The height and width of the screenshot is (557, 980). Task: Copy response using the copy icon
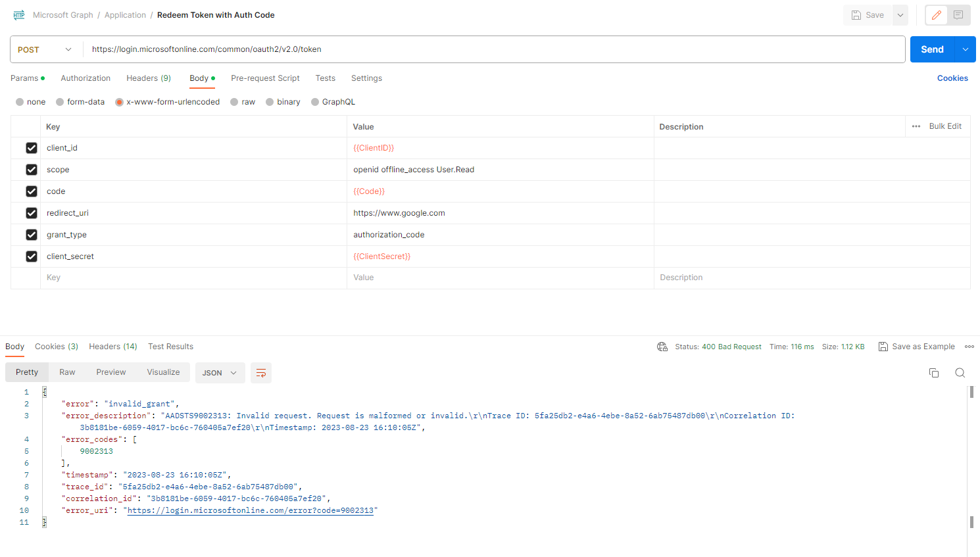934,373
